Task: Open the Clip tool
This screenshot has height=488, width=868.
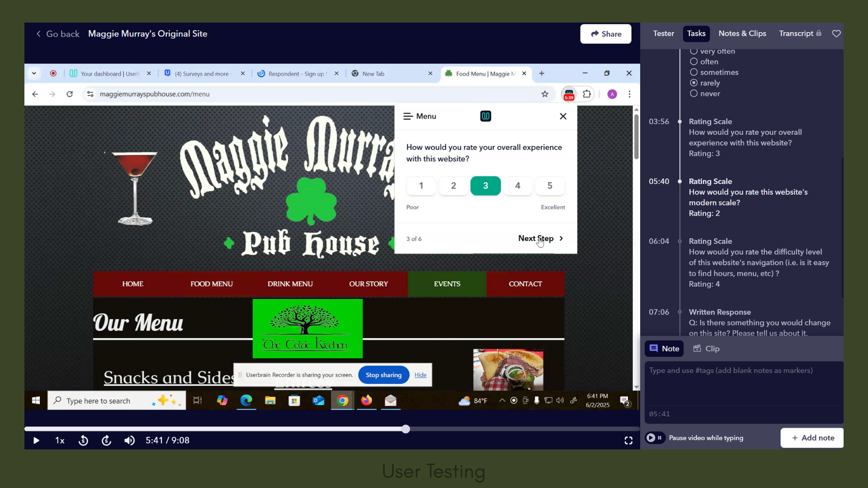Action: click(x=706, y=349)
